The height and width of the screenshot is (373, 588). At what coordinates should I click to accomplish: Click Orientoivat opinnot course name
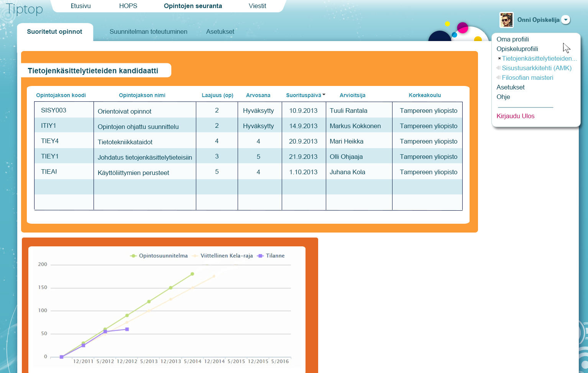pyautogui.click(x=125, y=111)
